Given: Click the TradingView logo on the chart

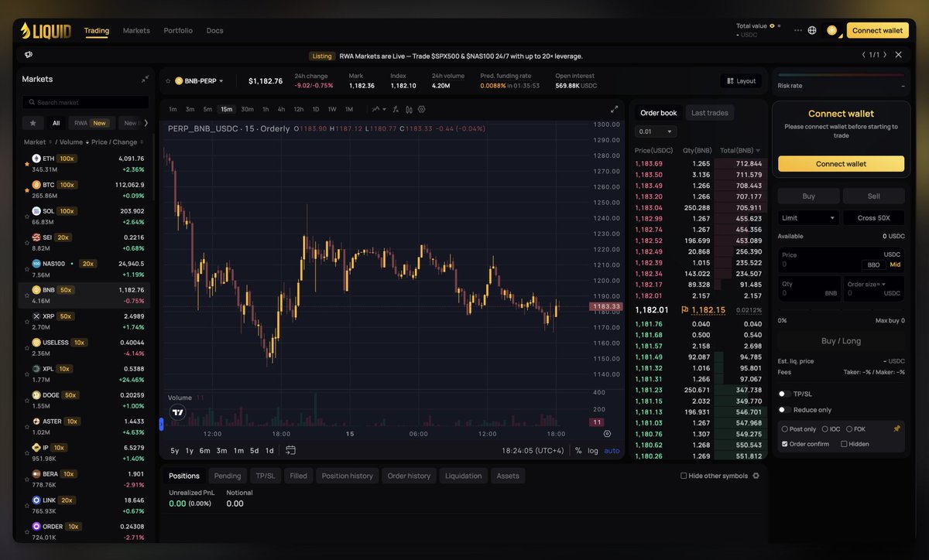Looking at the screenshot, I should [x=178, y=412].
